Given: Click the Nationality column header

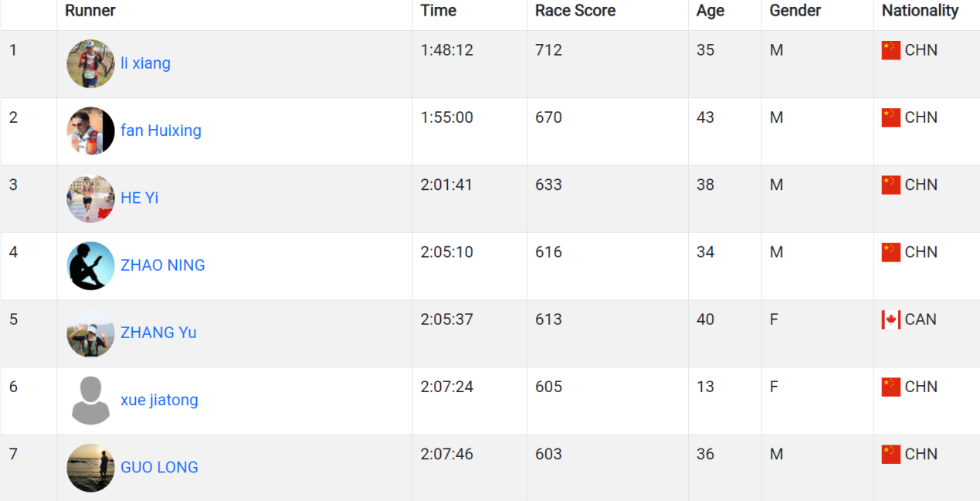Looking at the screenshot, I should coord(920,11).
